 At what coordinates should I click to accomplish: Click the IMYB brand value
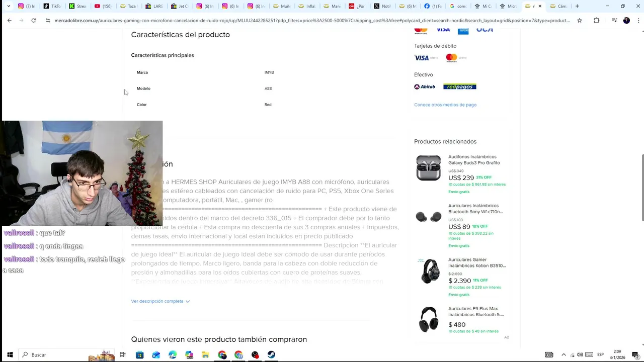tap(269, 72)
